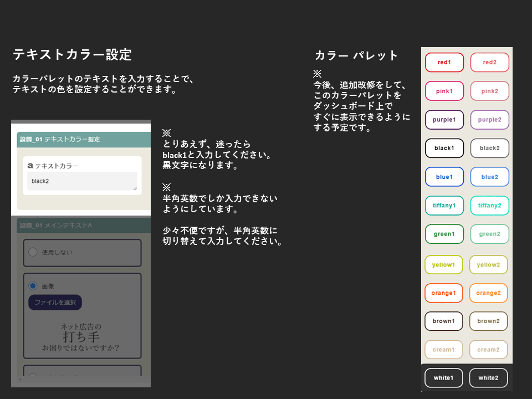Click the red1 color swatch
The image size is (532, 399).
(x=444, y=63)
